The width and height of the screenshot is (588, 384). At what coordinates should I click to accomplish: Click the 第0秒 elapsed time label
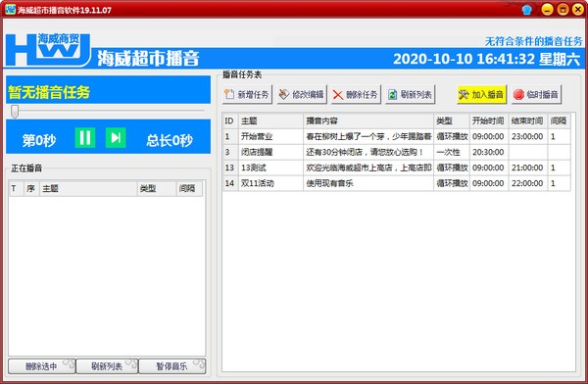pos(39,141)
